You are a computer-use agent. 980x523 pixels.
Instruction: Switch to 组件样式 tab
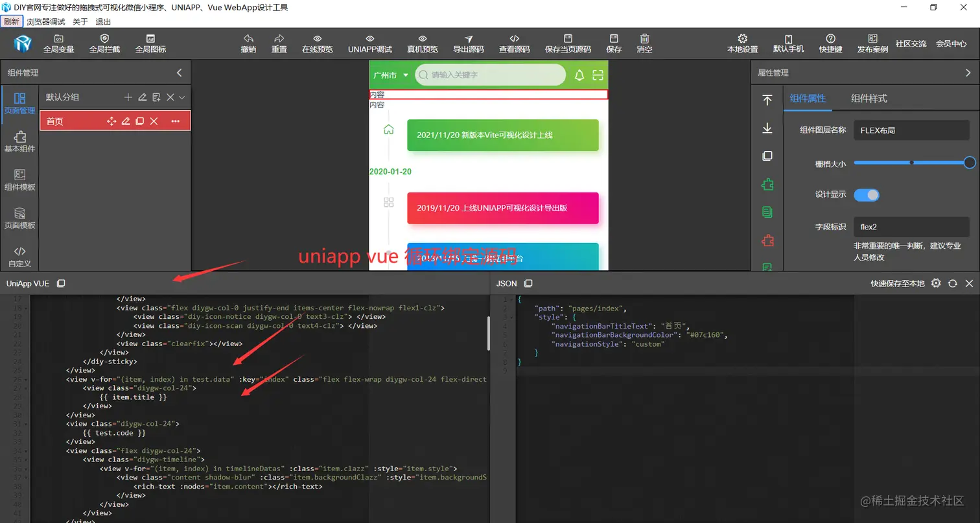(x=869, y=98)
